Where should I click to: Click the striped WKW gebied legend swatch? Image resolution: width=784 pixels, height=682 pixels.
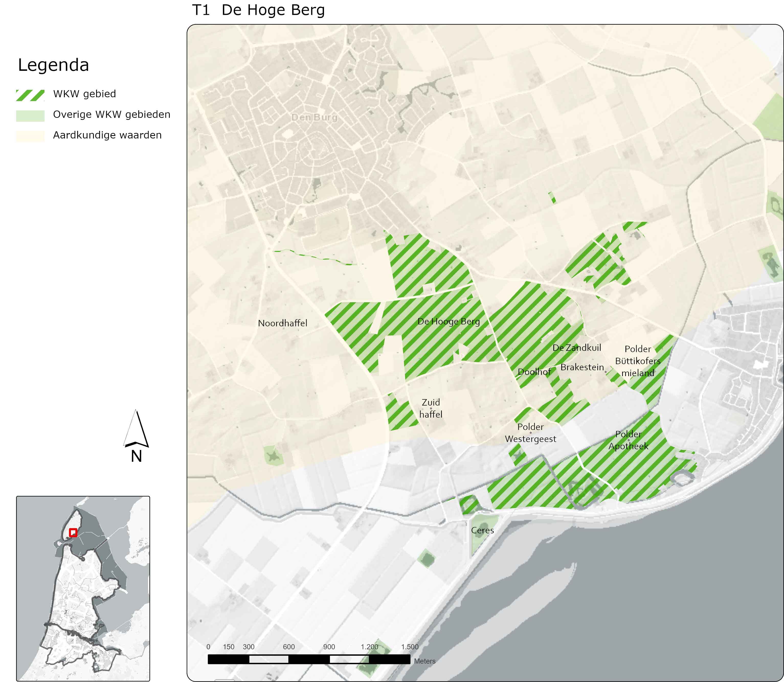(x=30, y=95)
